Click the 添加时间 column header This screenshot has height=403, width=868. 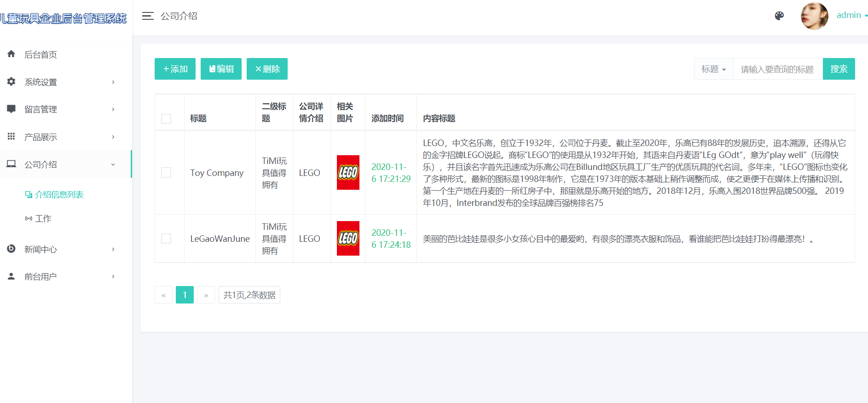coord(388,118)
